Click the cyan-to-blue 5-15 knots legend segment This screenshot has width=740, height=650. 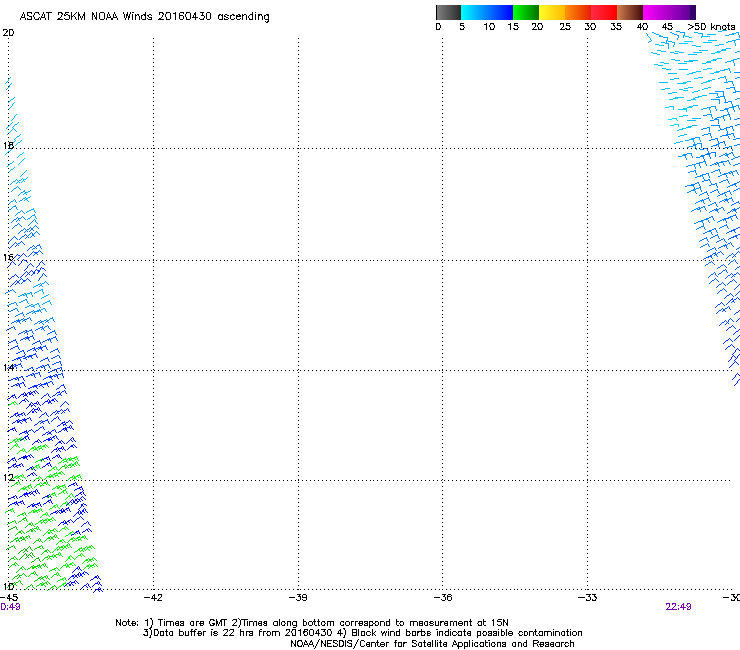(487, 12)
